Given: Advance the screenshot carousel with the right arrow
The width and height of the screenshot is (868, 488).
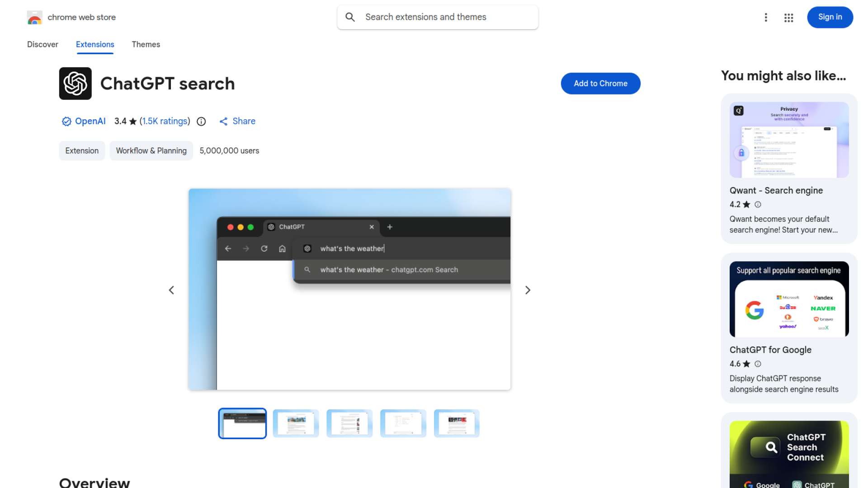Looking at the screenshot, I should (x=528, y=290).
